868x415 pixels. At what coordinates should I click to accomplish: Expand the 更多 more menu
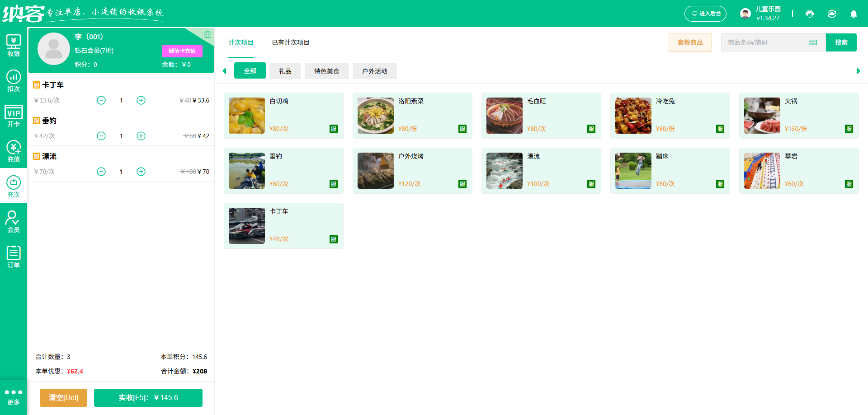click(x=14, y=397)
